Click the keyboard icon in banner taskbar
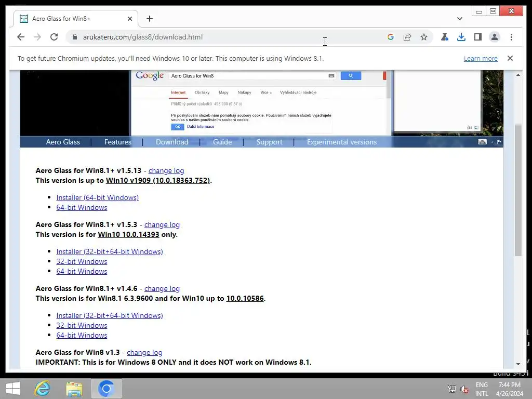Screen dimensions: 532x399 coord(482,142)
